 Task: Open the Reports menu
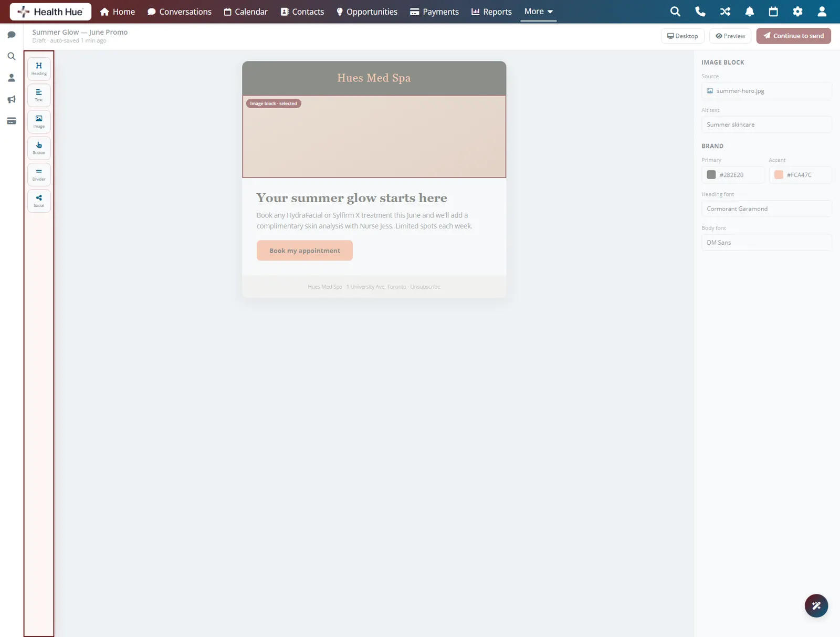click(x=491, y=12)
